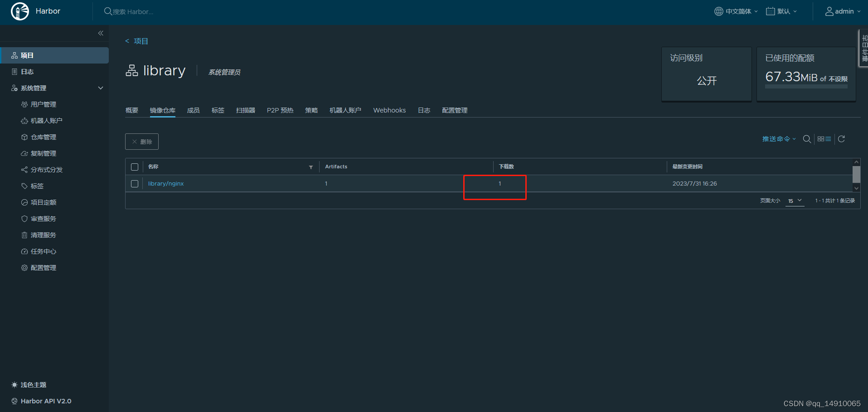The width and height of the screenshot is (868, 412).
Task: Open 项目定额 page
Action: [44, 202]
